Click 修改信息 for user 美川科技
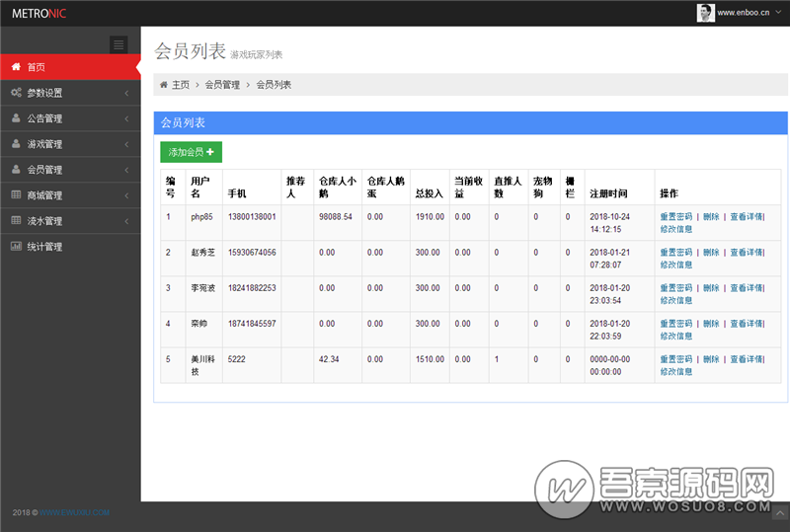The image size is (790, 532). [676, 372]
